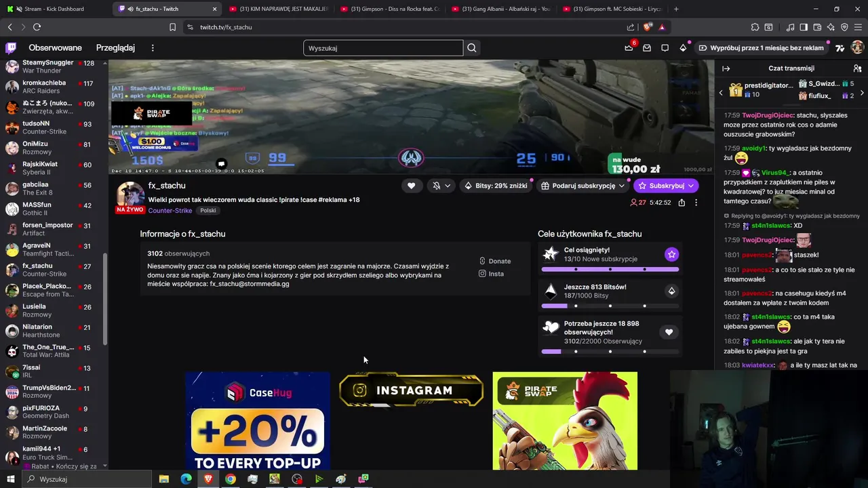
Task: Open Pirate Swap rooster panel banner
Action: 565,420
